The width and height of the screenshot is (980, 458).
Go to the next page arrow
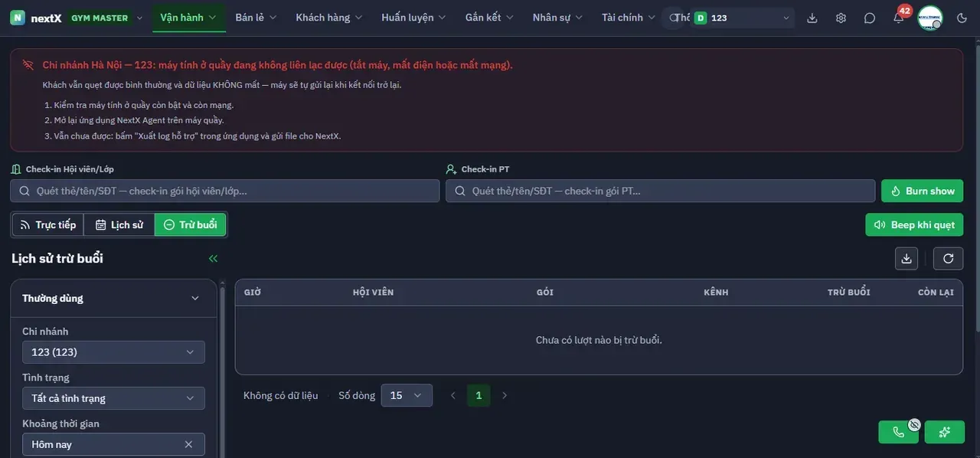click(x=504, y=395)
